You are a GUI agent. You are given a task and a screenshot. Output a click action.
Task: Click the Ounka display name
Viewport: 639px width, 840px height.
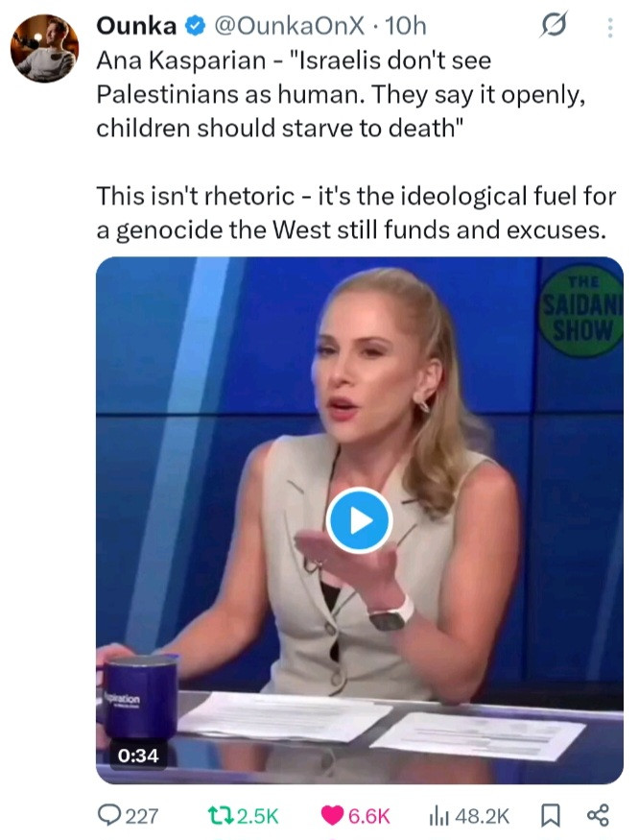click(136, 26)
